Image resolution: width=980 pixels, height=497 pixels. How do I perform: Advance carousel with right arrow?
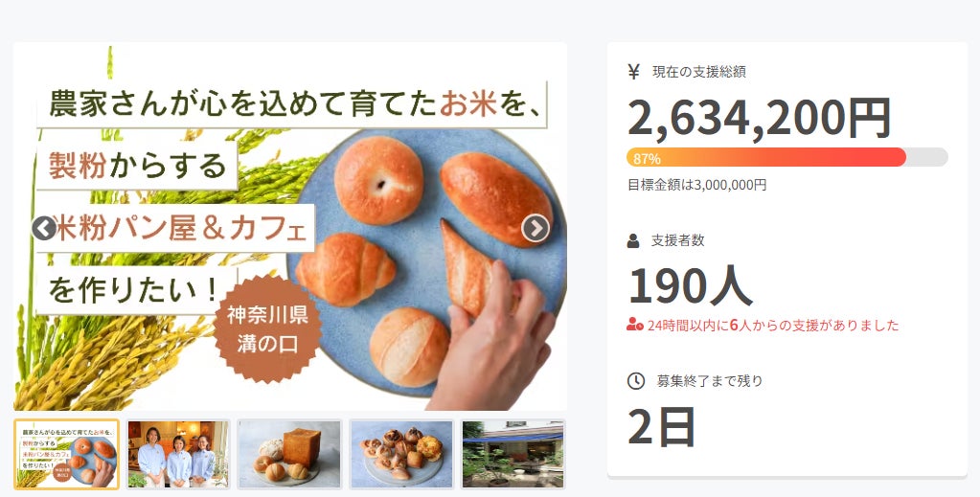click(x=536, y=229)
